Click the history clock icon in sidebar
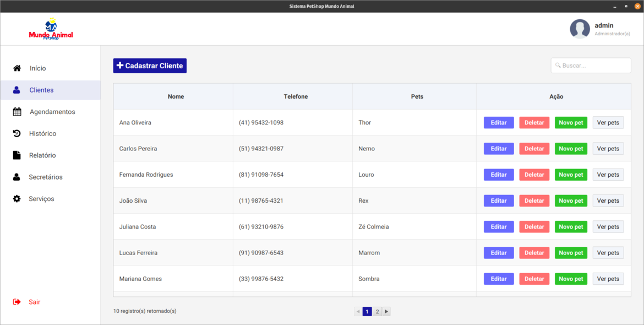Image resolution: width=644 pixels, height=325 pixels. click(x=17, y=133)
